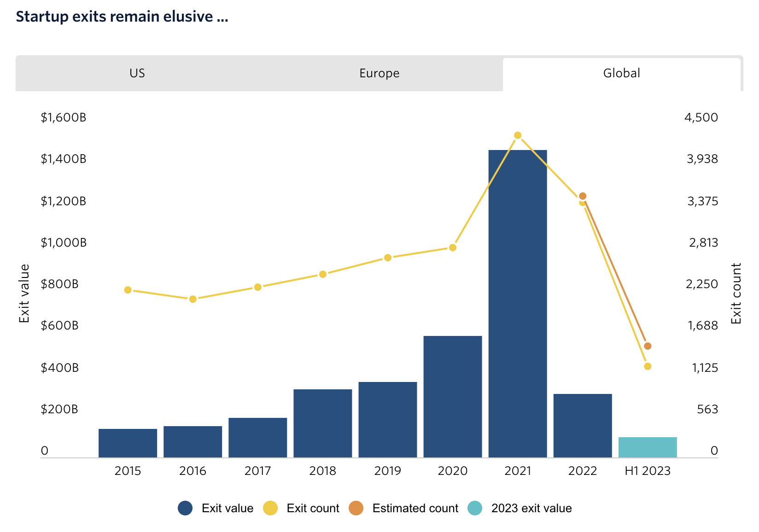Click the 2021 exit value bar
The width and height of the screenshot is (759, 532).
tap(518, 304)
